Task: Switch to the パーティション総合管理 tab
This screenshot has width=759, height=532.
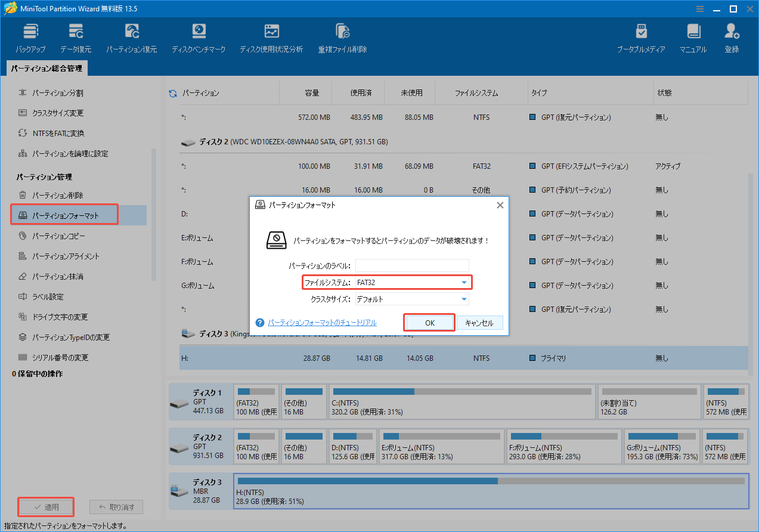Action: pyautogui.click(x=46, y=68)
